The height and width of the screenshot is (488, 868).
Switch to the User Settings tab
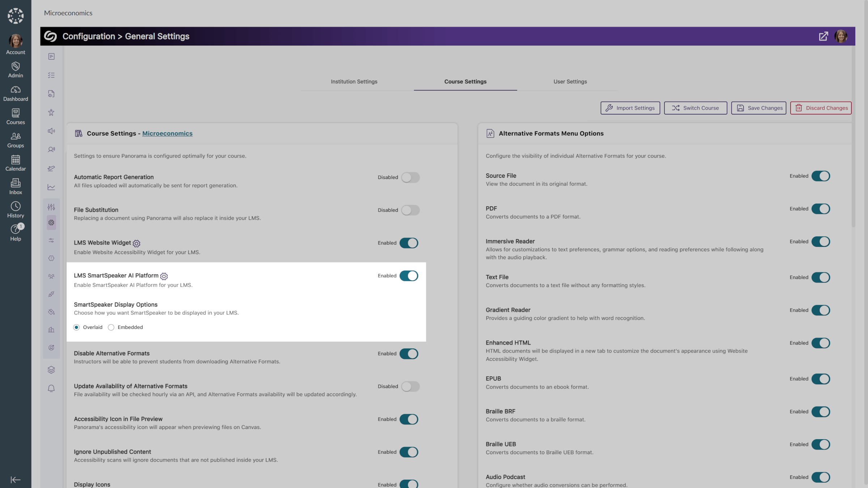570,82
